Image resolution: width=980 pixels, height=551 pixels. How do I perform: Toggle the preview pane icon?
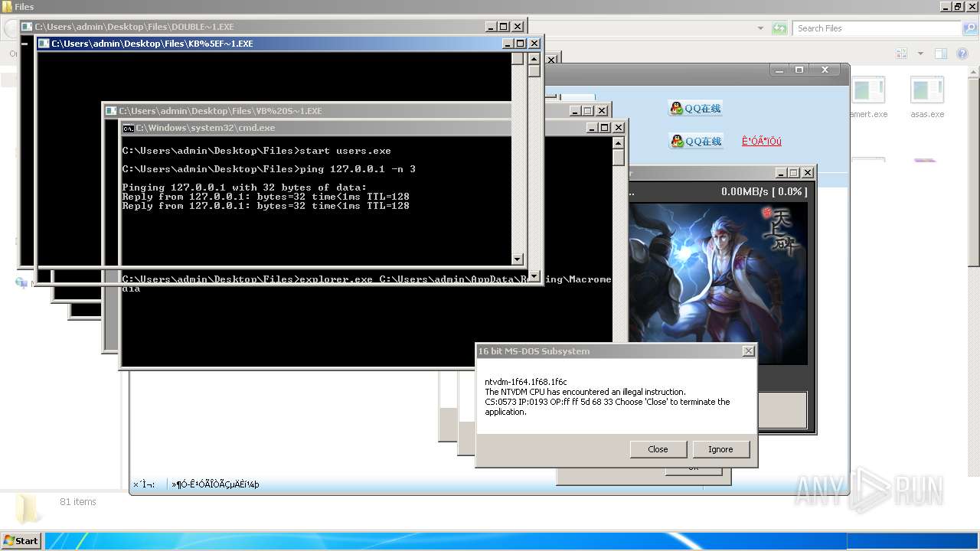click(941, 54)
